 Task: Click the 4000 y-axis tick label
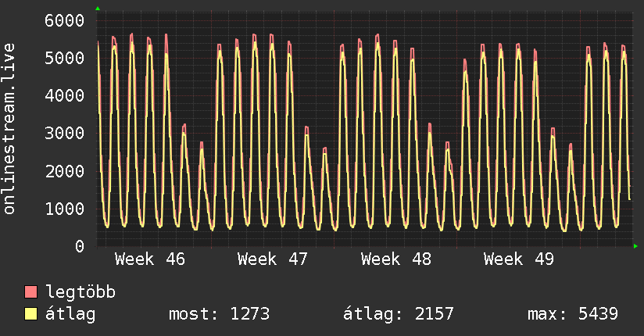click(x=63, y=95)
